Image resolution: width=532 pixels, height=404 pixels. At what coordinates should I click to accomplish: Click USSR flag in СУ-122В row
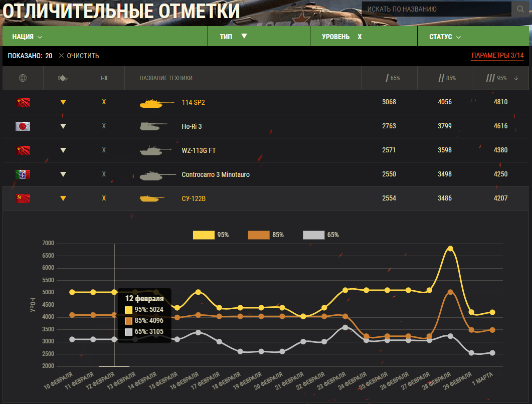[23, 198]
